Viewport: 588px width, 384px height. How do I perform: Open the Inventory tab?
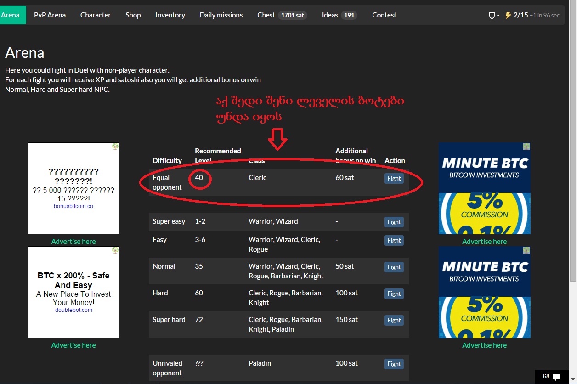pyautogui.click(x=170, y=15)
